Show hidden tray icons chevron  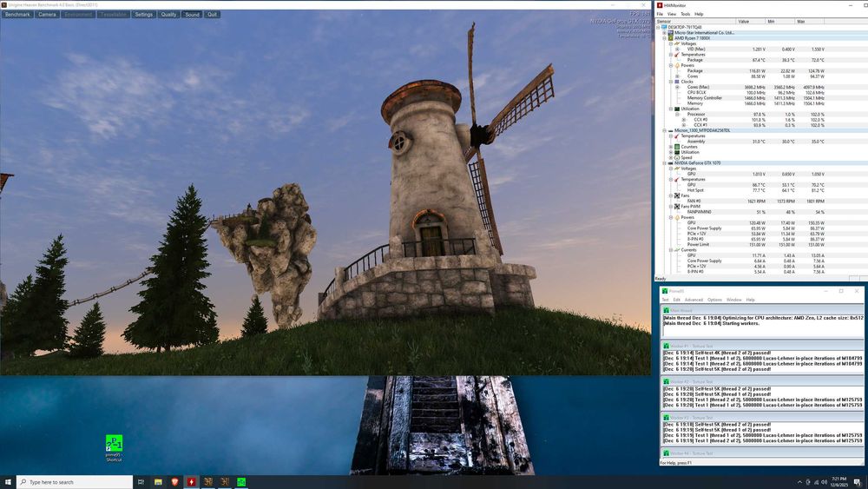point(799,482)
